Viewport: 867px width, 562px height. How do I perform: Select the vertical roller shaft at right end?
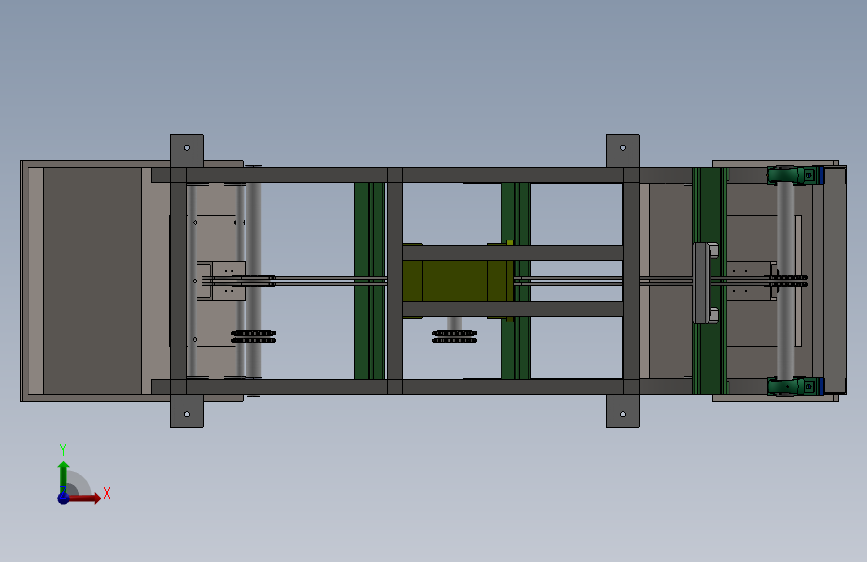[786, 281]
